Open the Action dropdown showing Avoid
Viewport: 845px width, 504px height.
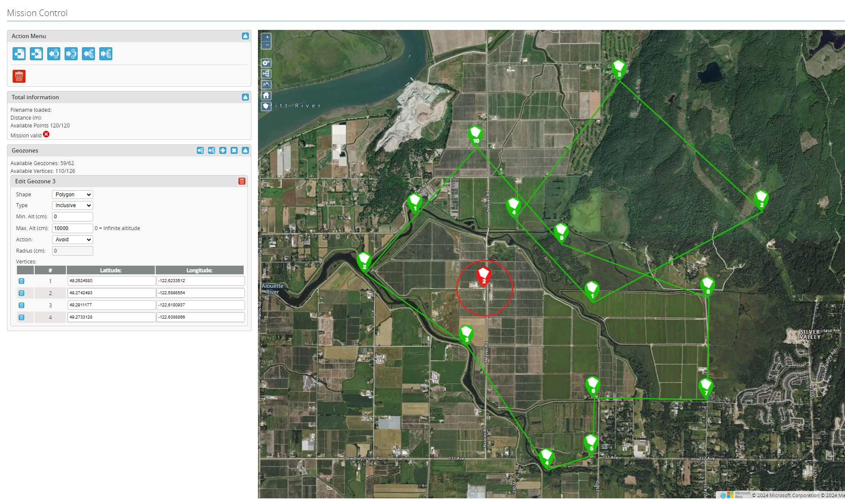click(x=72, y=240)
